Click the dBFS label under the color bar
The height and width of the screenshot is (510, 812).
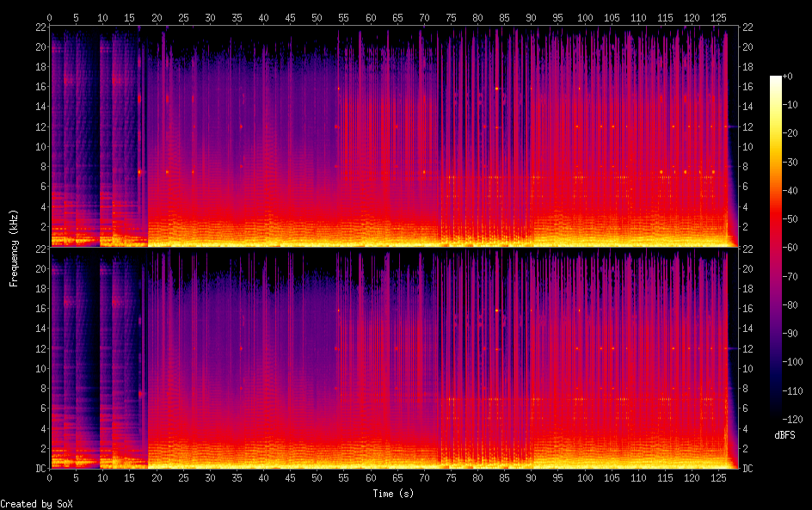[784, 436]
